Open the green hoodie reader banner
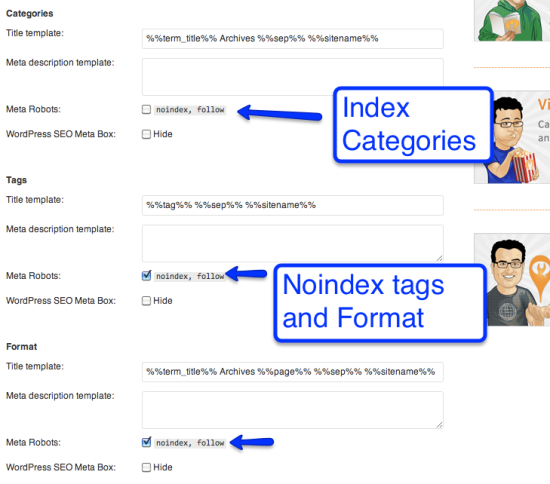Screen dimensions: 550x484 click(512, 20)
